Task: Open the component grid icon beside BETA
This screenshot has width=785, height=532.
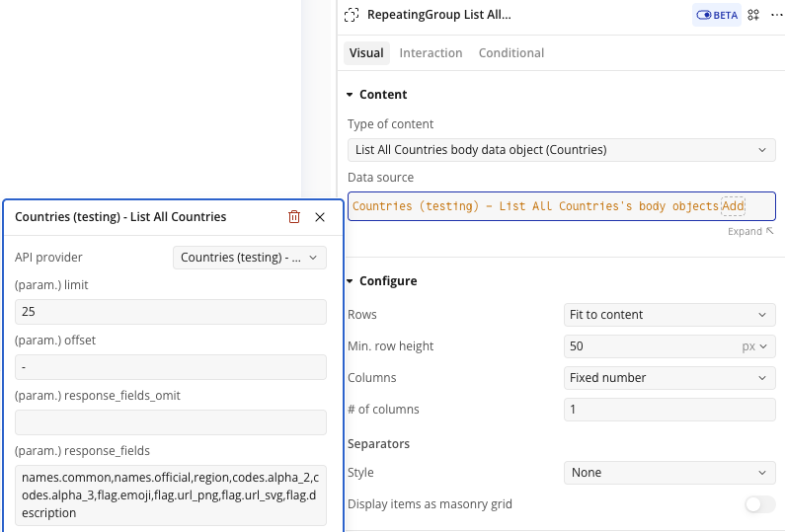Action: (x=753, y=15)
